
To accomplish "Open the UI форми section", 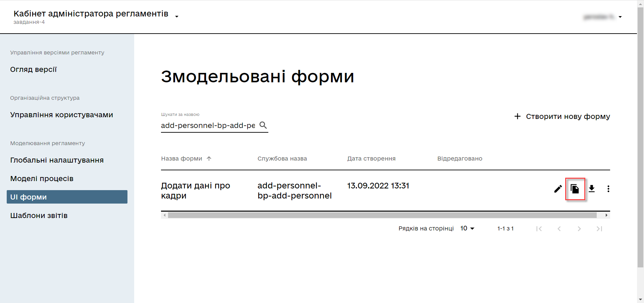I will pyautogui.click(x=67, y=197).
